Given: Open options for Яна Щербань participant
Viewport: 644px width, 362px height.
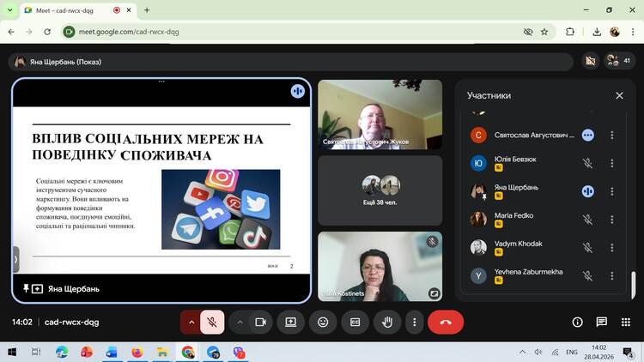Looking at the screenshot, I should point(612,191).
